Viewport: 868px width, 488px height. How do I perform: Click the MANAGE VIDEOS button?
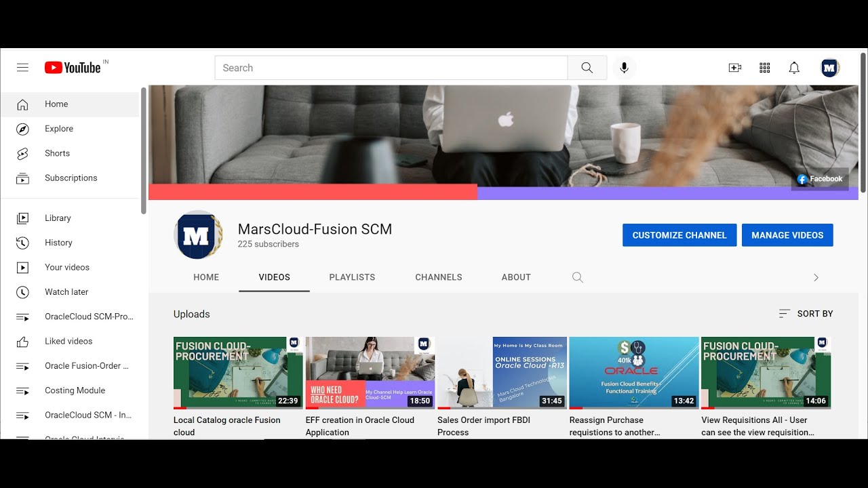point(787,235)
